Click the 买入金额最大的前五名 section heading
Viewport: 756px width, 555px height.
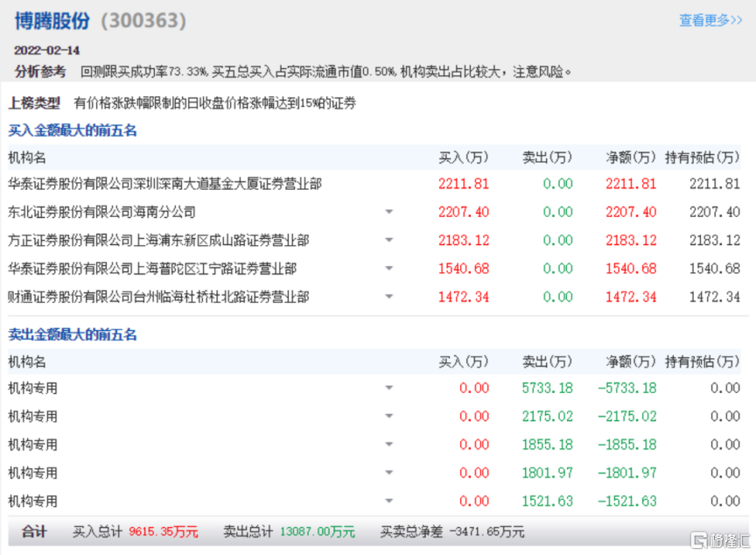pyautogui.click(x=73, y=130)
